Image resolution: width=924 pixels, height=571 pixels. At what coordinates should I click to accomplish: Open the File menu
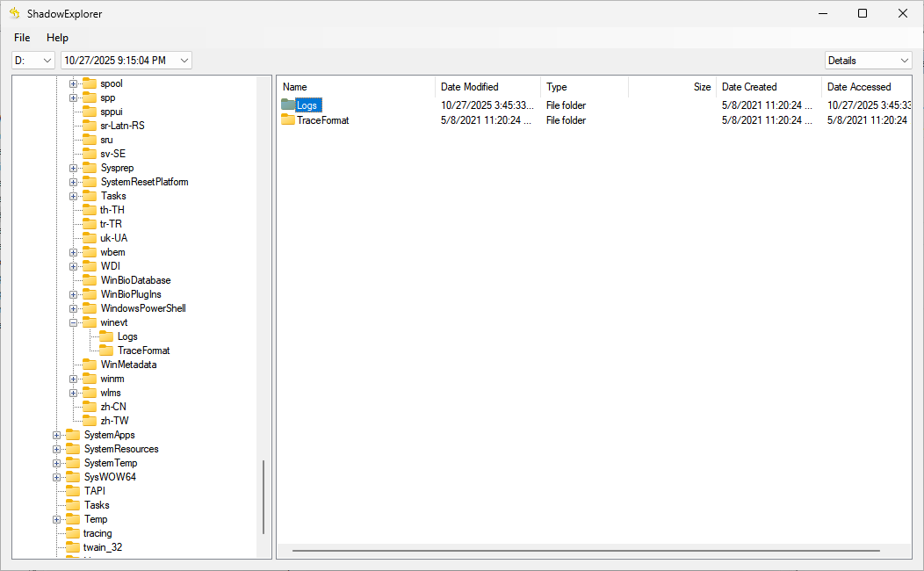pos(22,38)
